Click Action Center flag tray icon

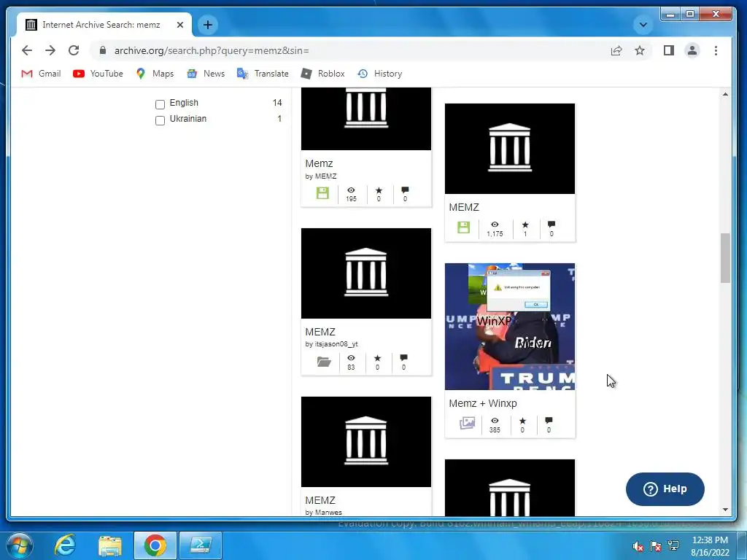click(x=656, y=546)
